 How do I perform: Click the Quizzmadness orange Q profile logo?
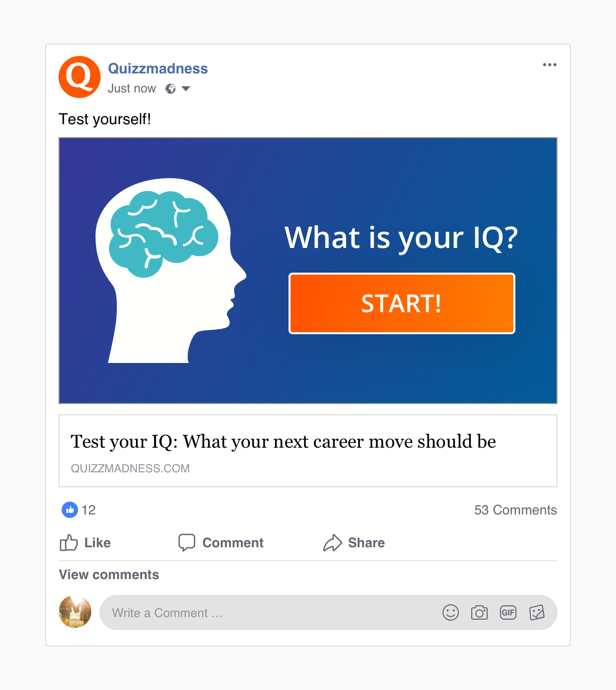coord(80,77)
